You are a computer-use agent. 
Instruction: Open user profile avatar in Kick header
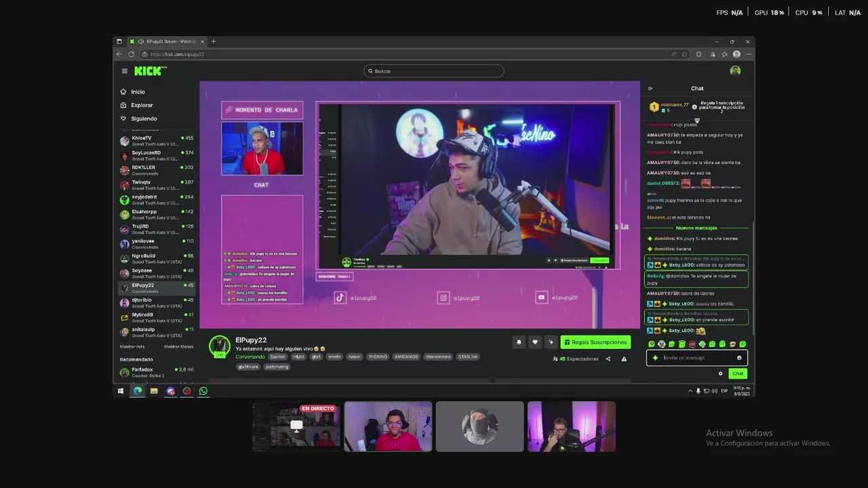735,71
